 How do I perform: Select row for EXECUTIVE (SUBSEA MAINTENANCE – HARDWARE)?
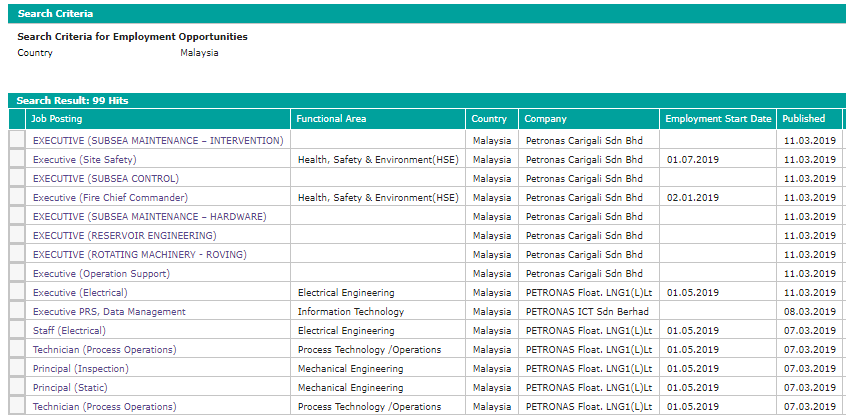17,217
